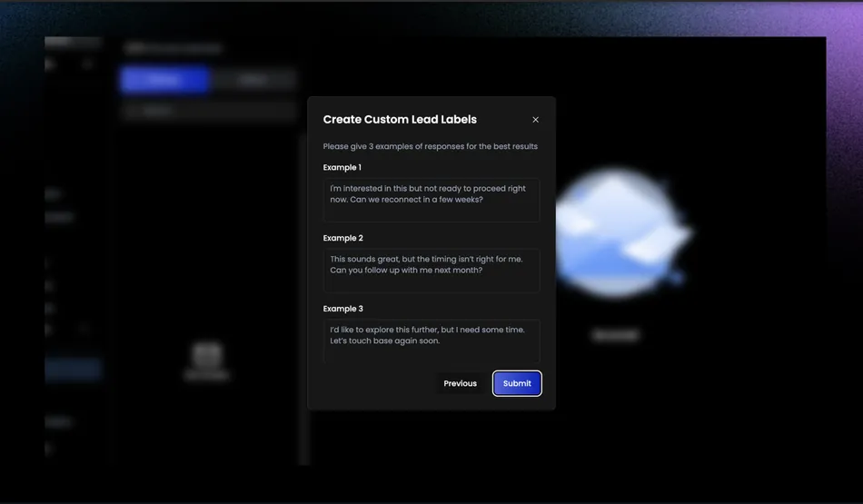Click the "Example 3" label

(342, 309)
